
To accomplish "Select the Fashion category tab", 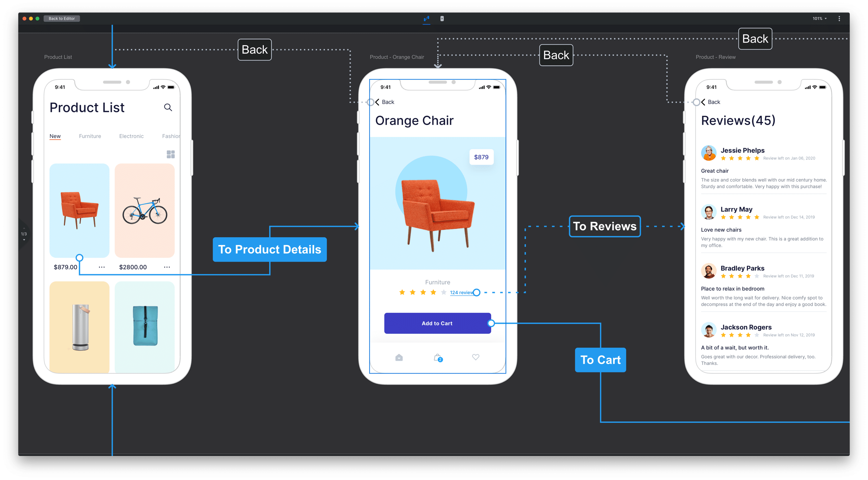I will pos(171,136).
